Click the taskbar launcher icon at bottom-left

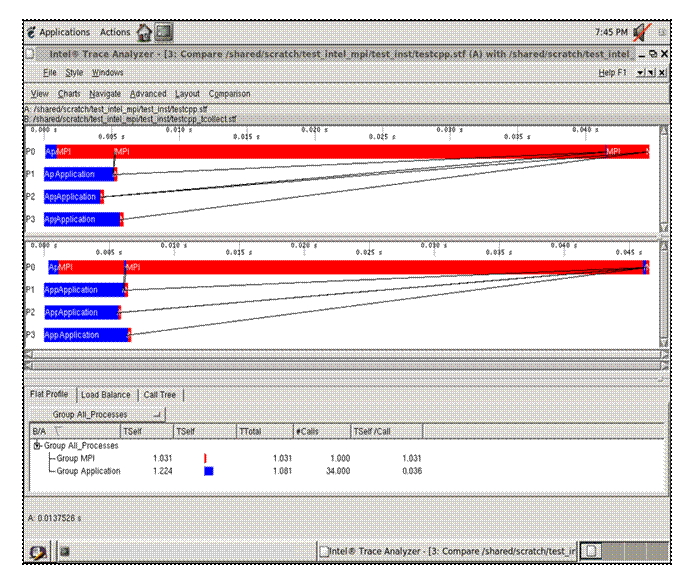click(38, 552)
